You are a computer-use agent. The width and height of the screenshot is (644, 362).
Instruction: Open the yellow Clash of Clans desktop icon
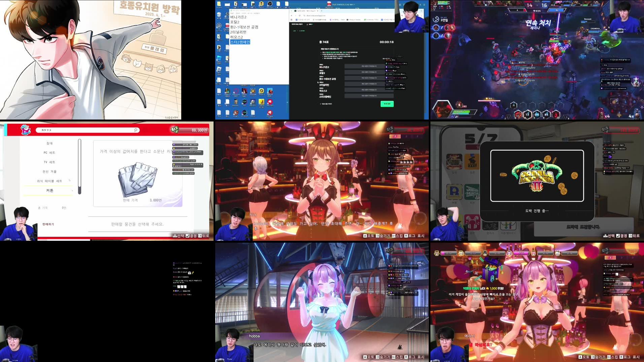click(261, 102)
